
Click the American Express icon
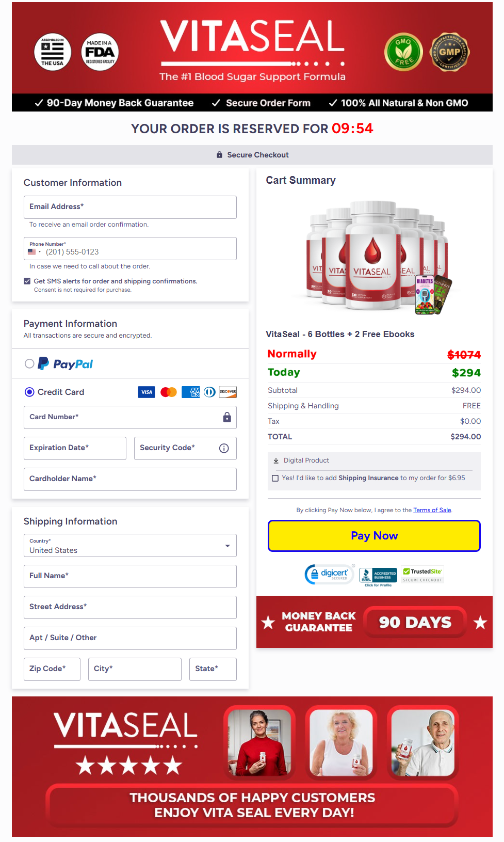point(190,392)
